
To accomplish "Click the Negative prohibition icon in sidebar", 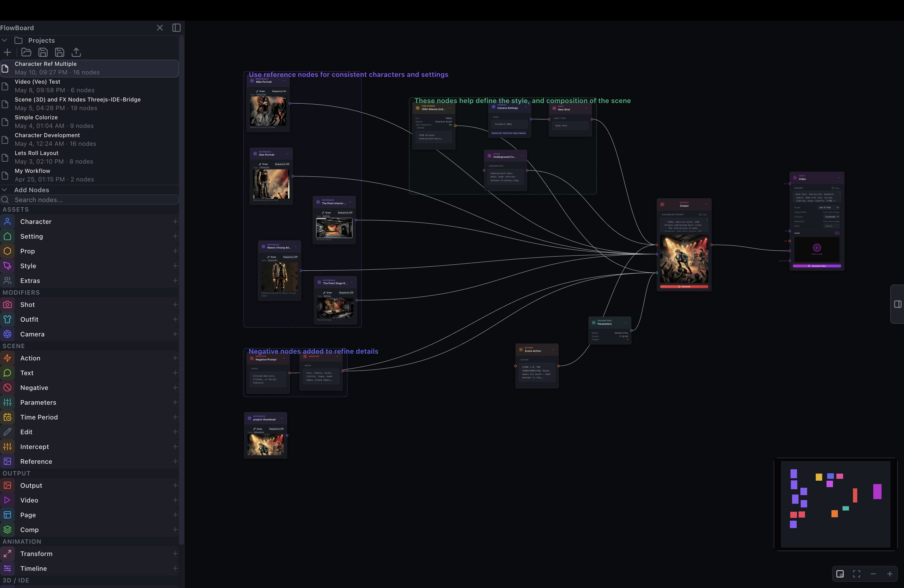I will [x=8, y=388].
